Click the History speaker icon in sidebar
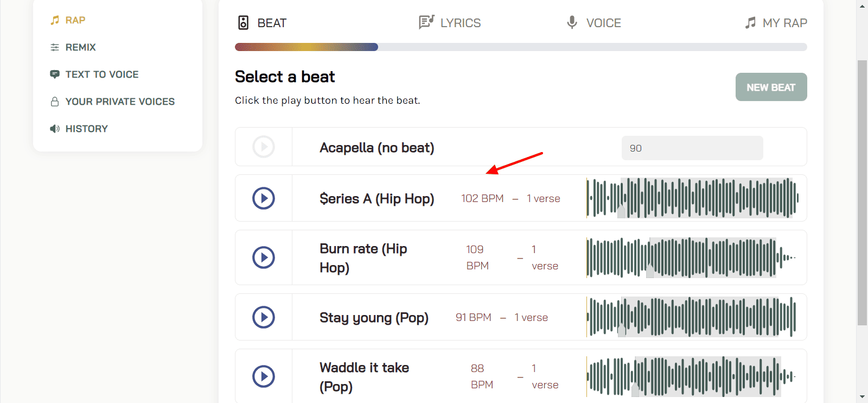This screenshot has height=403, width=868. click(55, 129)
